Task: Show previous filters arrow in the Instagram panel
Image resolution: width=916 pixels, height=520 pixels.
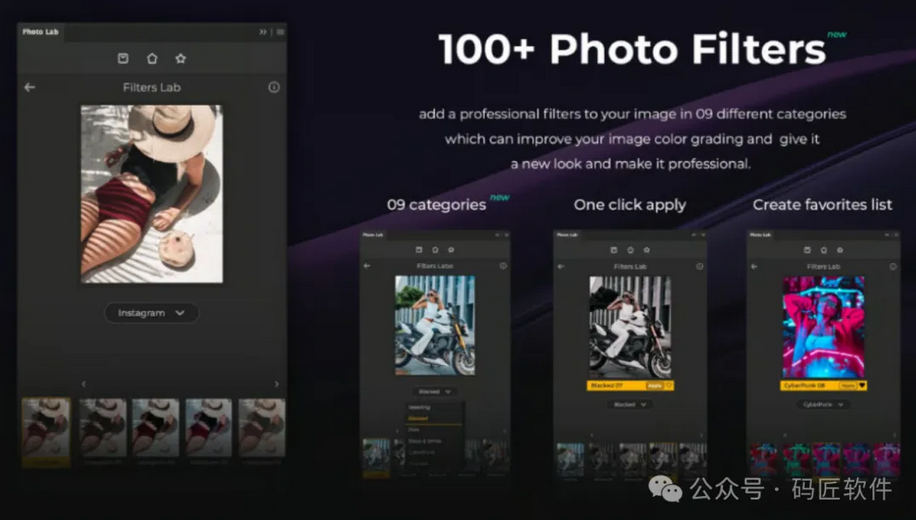Action: [84, 384]
